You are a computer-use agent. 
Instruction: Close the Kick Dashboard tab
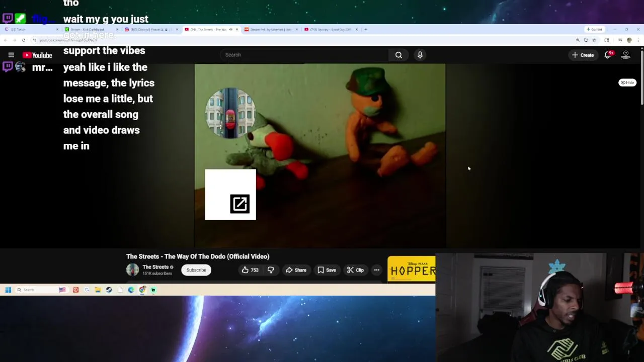[117, 29]
